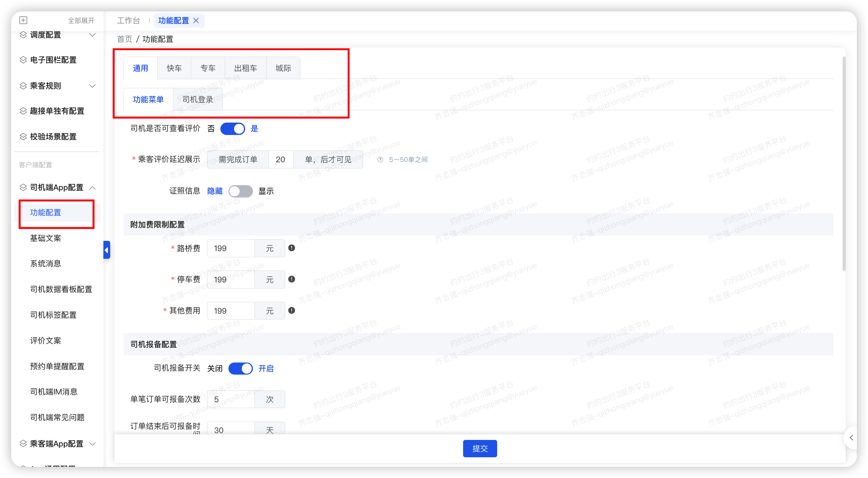868x478 pixels.
Task: Click the 校验场景配置 sidebar icon
Action: 23,137
